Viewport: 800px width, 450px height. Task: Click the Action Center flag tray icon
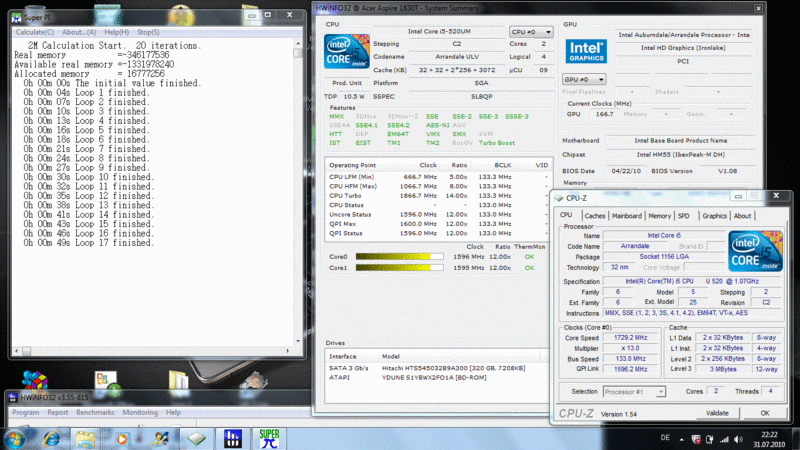696,439
